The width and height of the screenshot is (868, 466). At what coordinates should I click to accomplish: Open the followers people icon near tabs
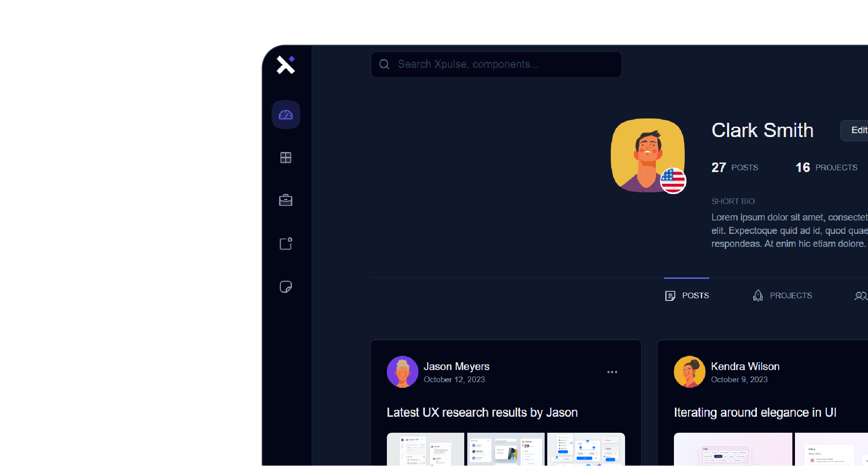861,296
